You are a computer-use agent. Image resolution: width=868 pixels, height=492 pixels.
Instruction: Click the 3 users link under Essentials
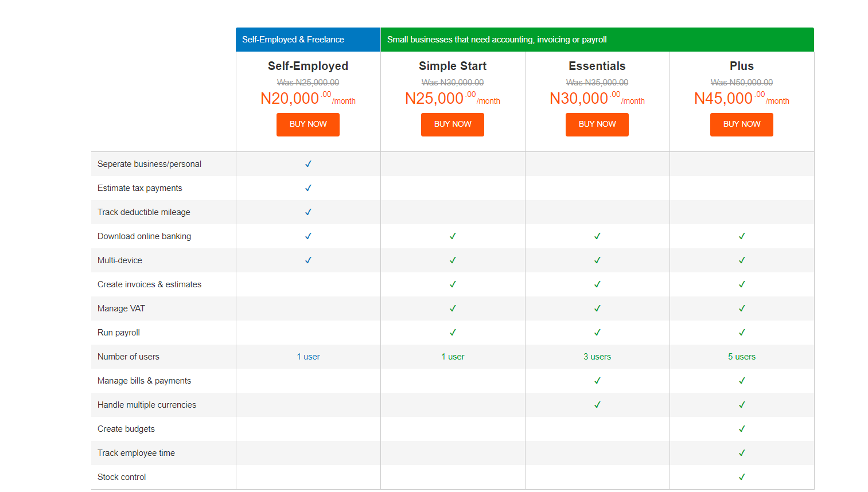coord(597,356)
